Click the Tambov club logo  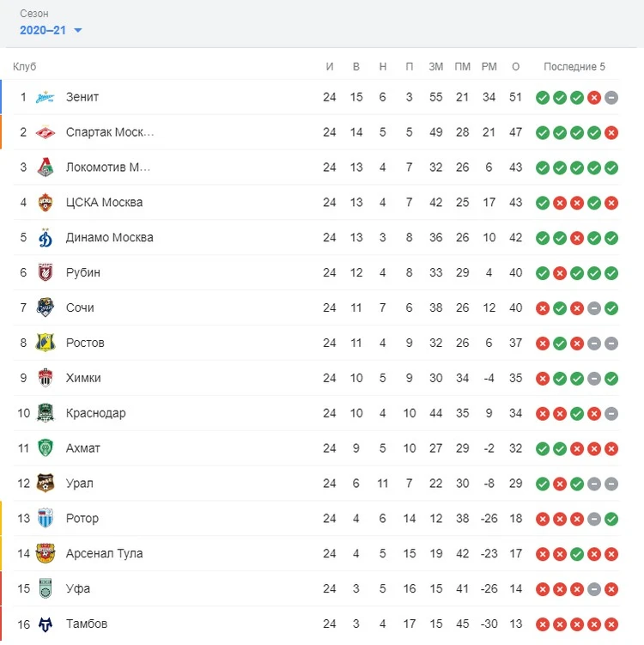click(45, 624)
